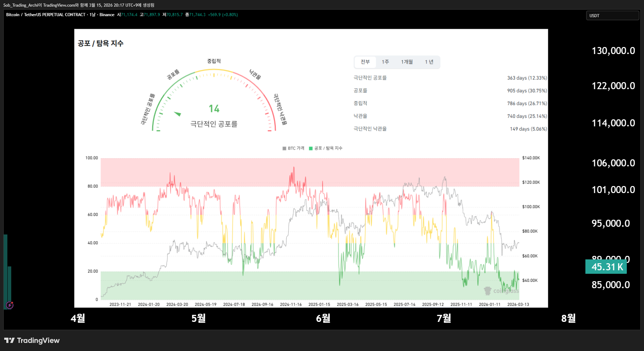The width and height of the screenshot is (644, 351).
Task: Select the 740 days (25.14%) value
Action: pyautogui.click(x=527, y=116)
